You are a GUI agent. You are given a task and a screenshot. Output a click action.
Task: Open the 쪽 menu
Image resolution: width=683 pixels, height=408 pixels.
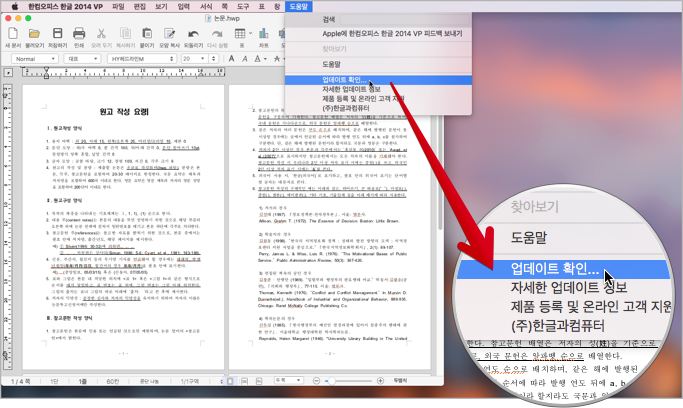(x=224, y=6)
